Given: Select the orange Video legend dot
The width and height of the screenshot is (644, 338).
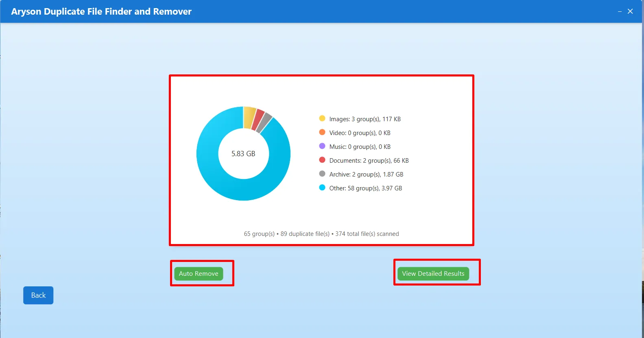Looking at the screenshot, I should click(322, 132).
